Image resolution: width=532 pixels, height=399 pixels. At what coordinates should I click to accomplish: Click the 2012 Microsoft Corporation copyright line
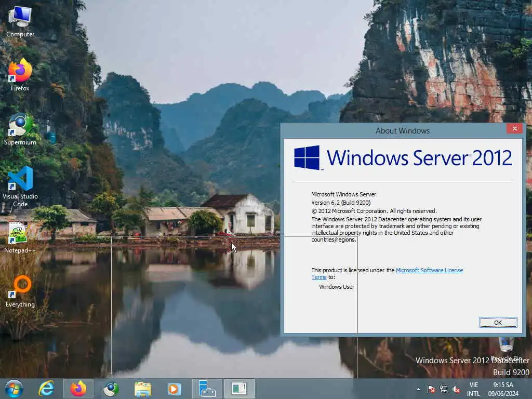click(374, 211)
